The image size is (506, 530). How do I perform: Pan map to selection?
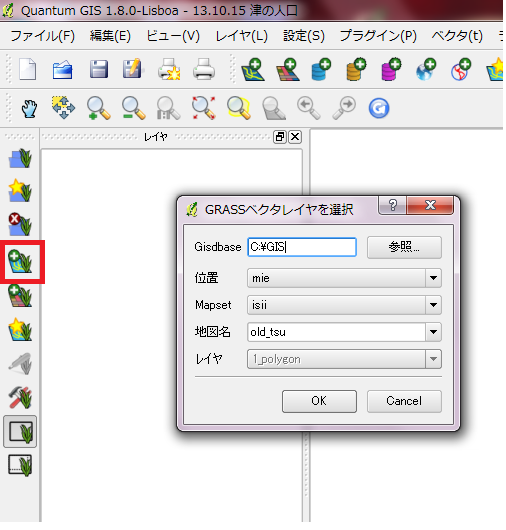[x=63, y=107]
